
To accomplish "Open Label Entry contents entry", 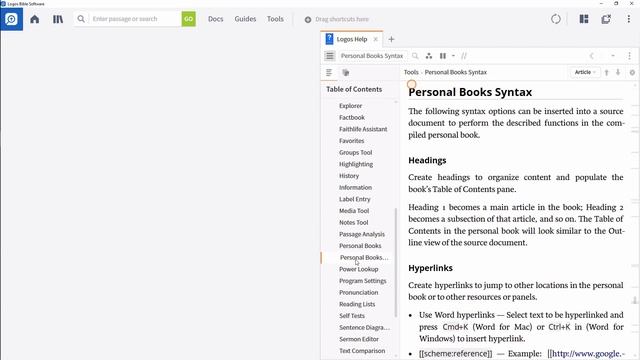I will click(354, 199).
